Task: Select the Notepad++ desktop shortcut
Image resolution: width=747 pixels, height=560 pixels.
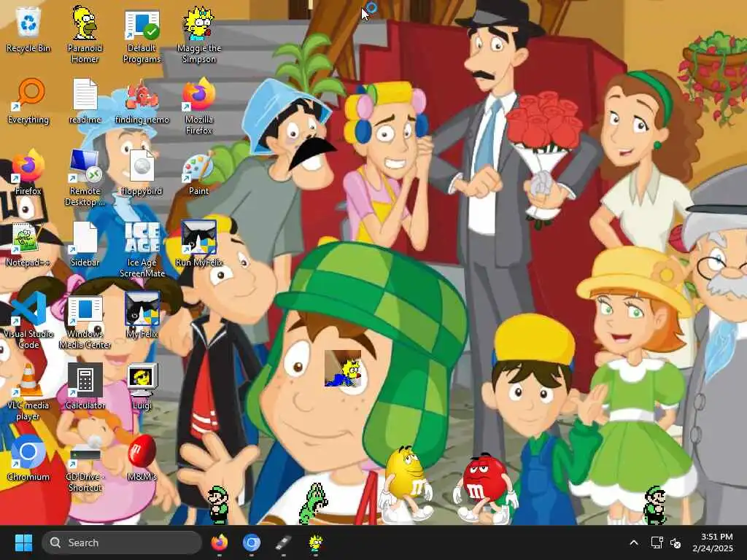Action: point(28,244)
